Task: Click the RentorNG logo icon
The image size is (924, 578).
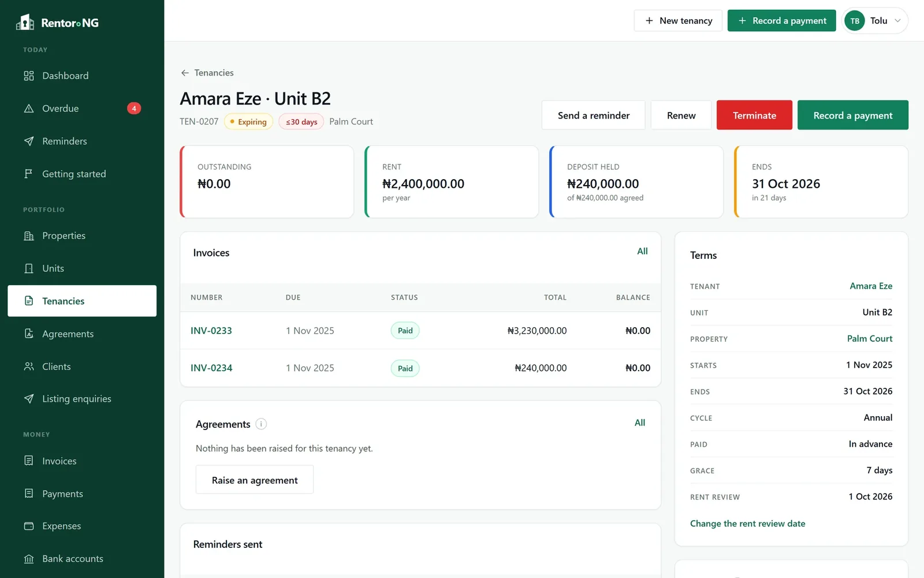Action: coord(25,22)
